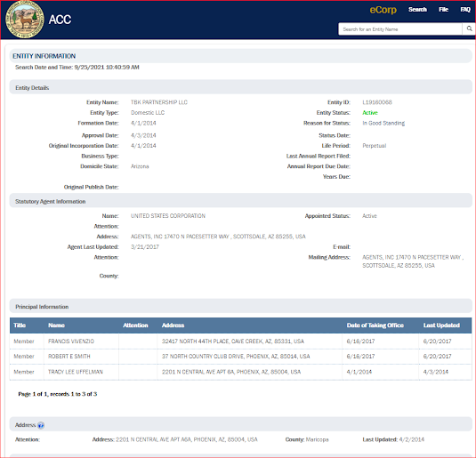
Task: Select member TRACY LEE UFFELMAN name
Action: click(x=76, y=372)
